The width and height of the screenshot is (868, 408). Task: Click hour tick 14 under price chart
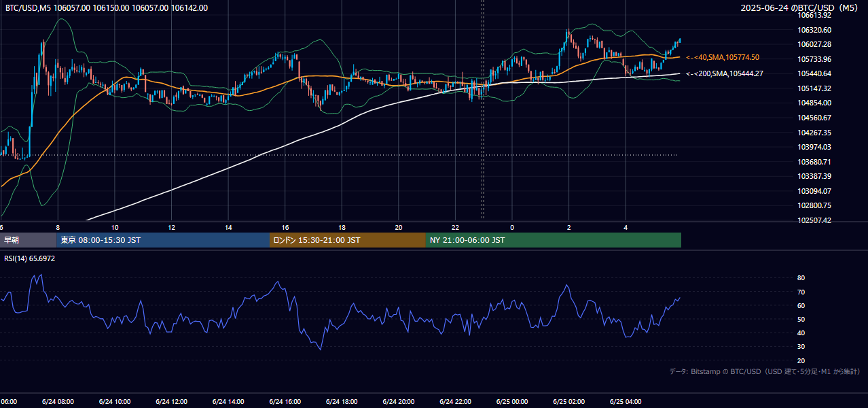point(228,227)
